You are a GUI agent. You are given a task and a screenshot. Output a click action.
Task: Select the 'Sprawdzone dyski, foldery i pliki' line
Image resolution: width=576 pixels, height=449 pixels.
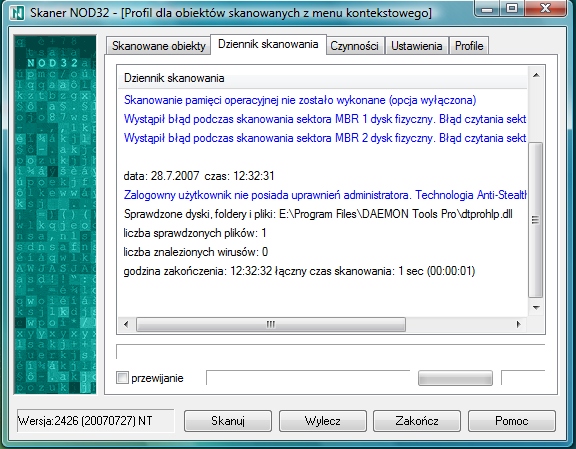[318, 214]
